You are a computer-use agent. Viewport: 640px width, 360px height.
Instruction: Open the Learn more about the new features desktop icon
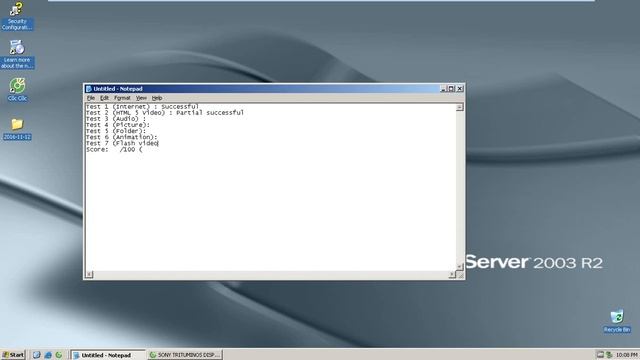[17, 54]
